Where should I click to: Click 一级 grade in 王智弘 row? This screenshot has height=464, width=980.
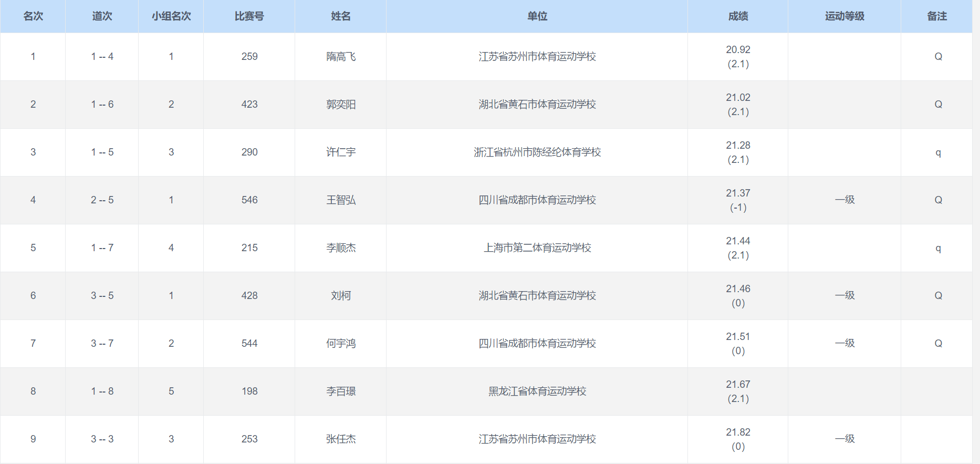[x=845, y=200]
